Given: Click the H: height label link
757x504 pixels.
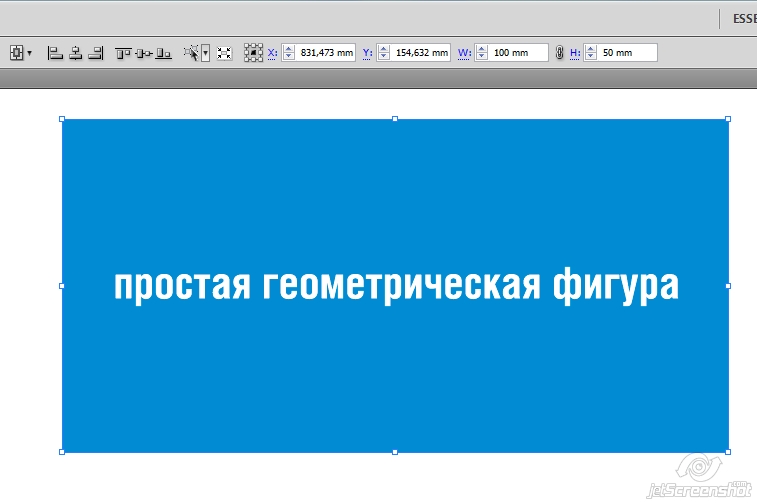Looking at the screenshot, I should pyautogui.click(x=575, y=53).
